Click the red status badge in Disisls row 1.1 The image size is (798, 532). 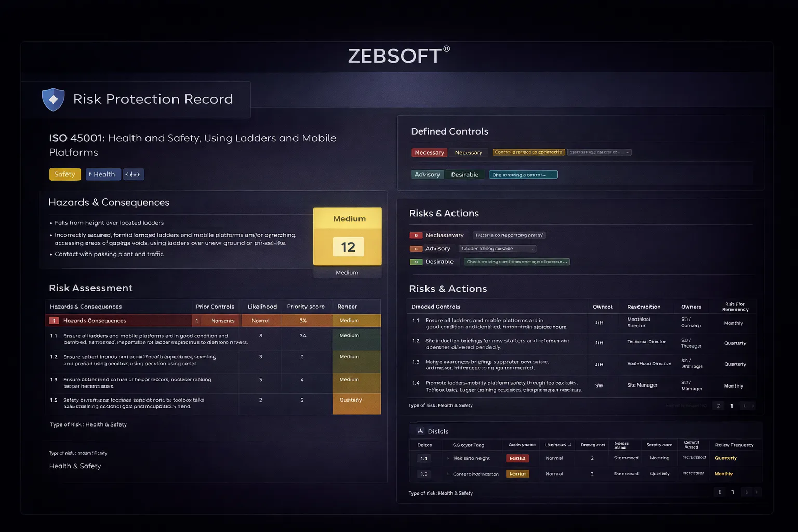tap(517, 458)
